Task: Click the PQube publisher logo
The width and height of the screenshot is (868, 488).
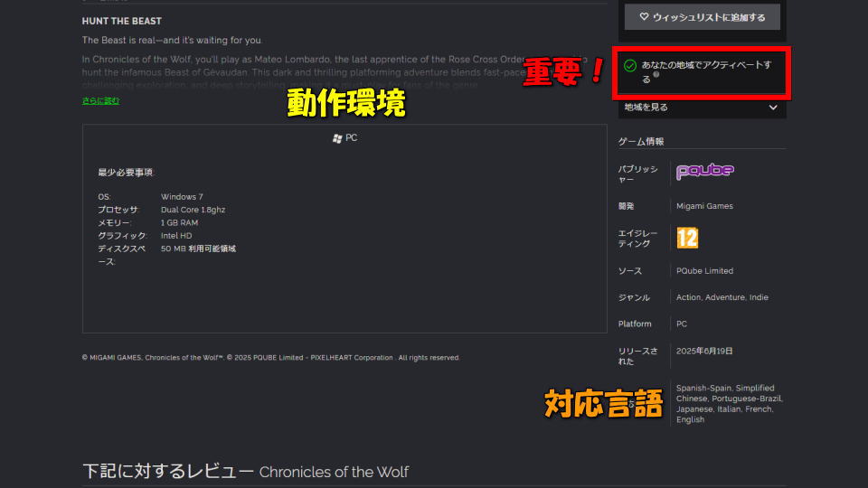Action: pos(705,171)
